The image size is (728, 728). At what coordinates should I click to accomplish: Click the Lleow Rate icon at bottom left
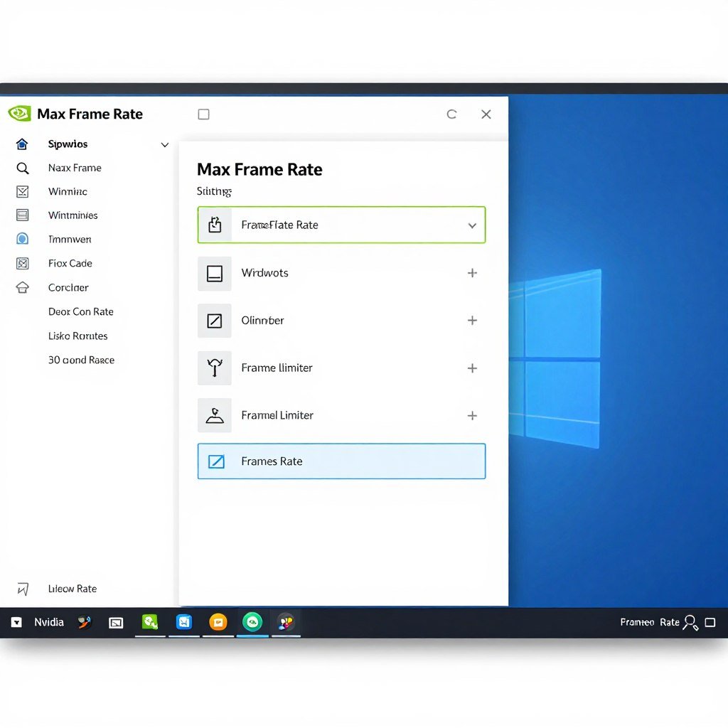click(24, 589)
